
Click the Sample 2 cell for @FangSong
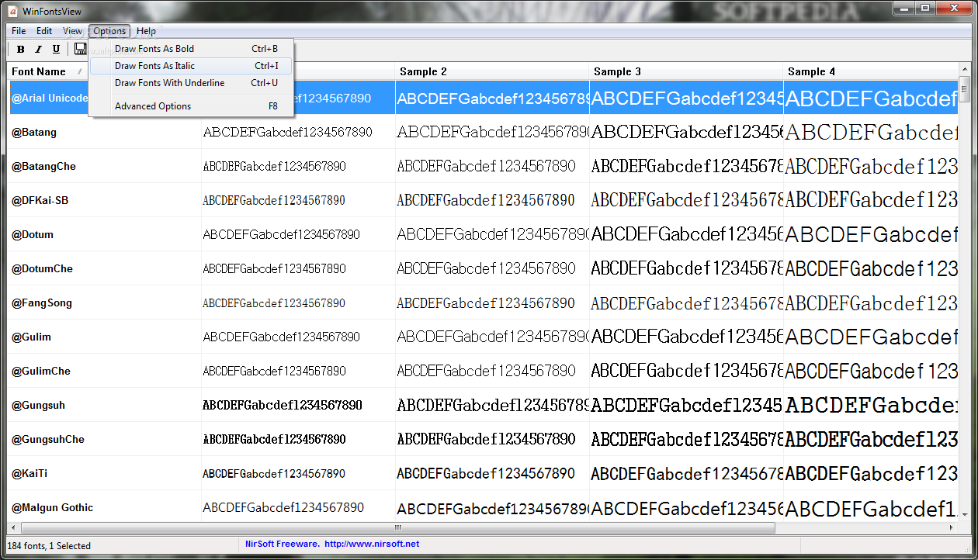(492, 302)
